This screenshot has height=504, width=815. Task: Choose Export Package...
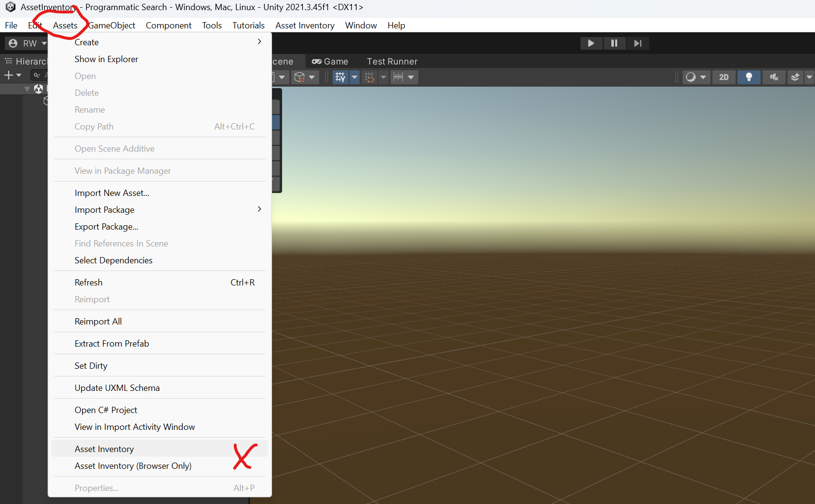pyautogui.click(x=160, y=226)
